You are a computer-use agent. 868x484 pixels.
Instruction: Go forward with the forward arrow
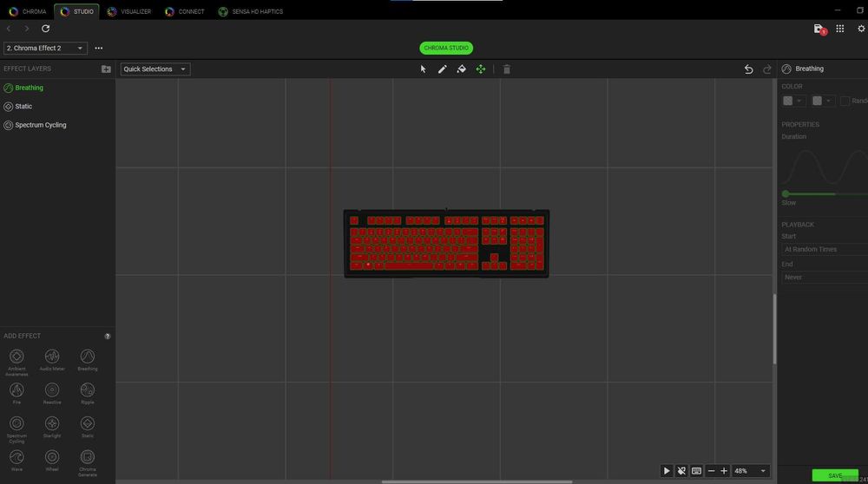26,29
